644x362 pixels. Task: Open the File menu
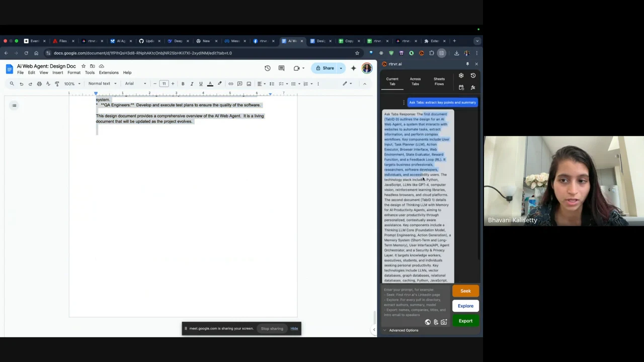20,73
